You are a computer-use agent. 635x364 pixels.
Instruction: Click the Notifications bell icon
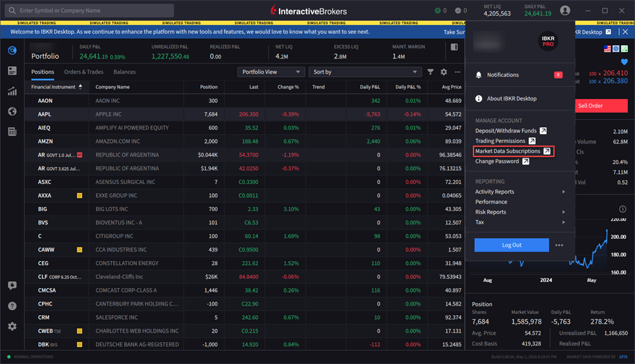click(x=479, y=75)
